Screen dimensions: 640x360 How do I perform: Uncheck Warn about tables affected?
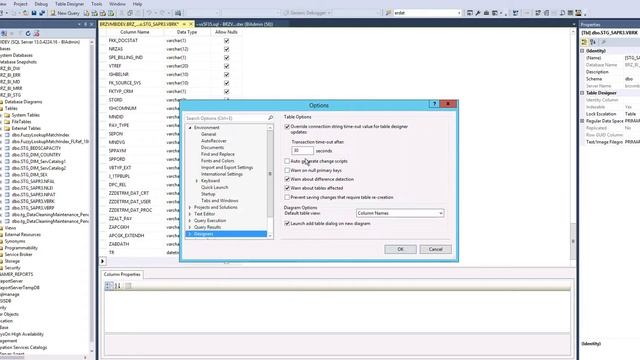point(287,188)
